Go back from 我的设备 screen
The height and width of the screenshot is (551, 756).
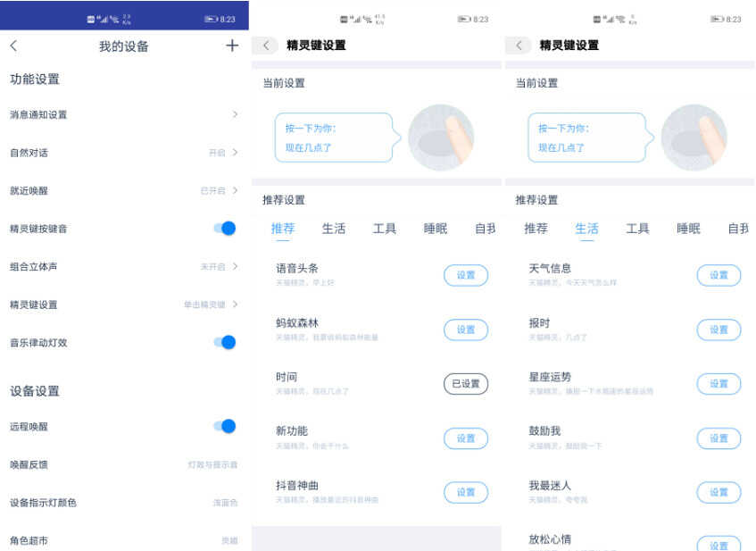[x=13, y=46]
